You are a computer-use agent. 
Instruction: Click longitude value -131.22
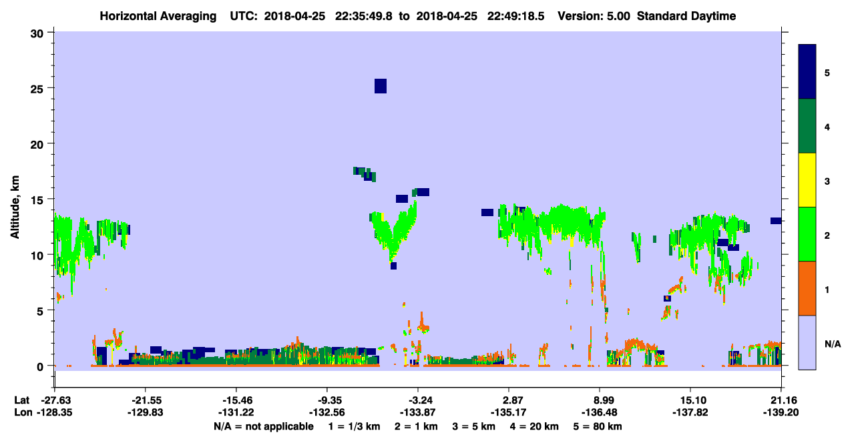[x=236, y=412]
